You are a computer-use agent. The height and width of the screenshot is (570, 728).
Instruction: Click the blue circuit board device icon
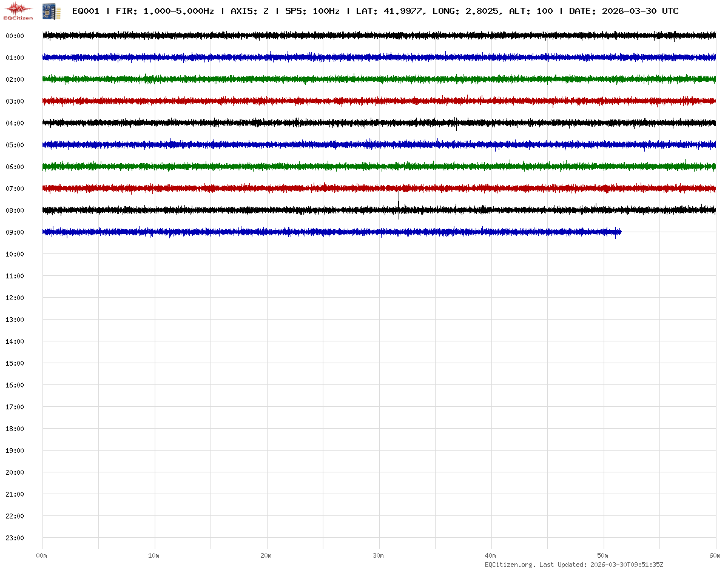(52, 11)
